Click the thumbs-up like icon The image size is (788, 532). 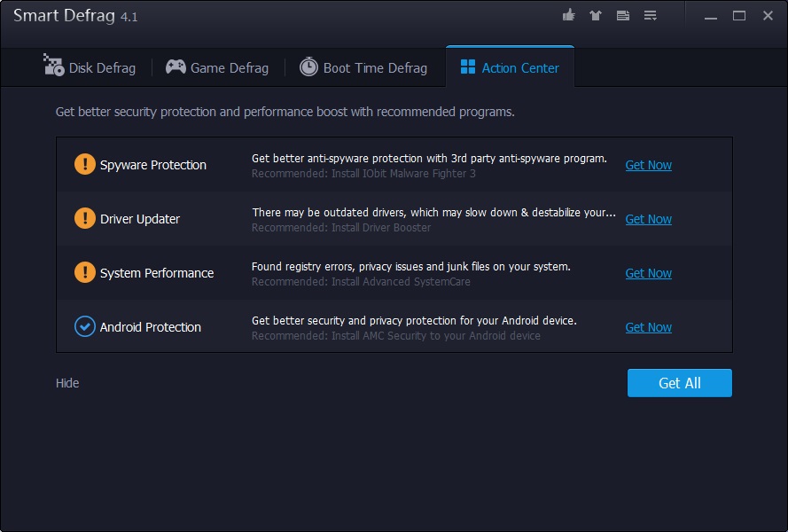[569, 16]
